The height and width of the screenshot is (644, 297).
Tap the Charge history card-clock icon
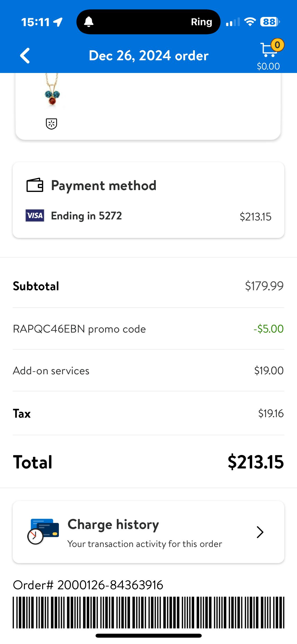[43, 532]
